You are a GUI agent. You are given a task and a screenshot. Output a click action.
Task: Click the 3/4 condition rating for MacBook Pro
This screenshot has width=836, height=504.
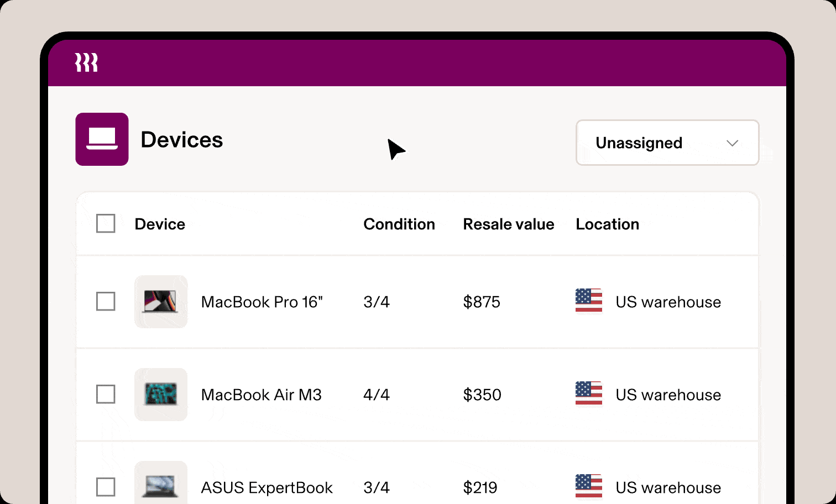coord(377,302)
